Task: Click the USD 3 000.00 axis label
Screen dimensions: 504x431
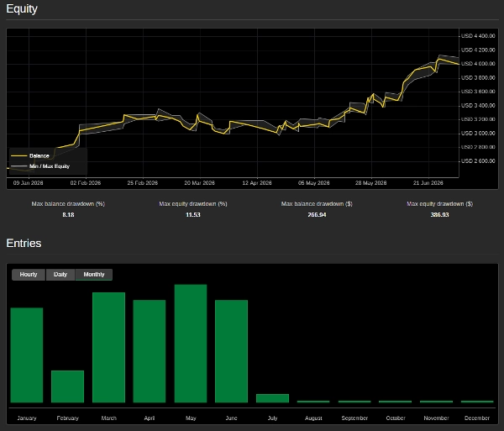Action: tap(478, 133)
